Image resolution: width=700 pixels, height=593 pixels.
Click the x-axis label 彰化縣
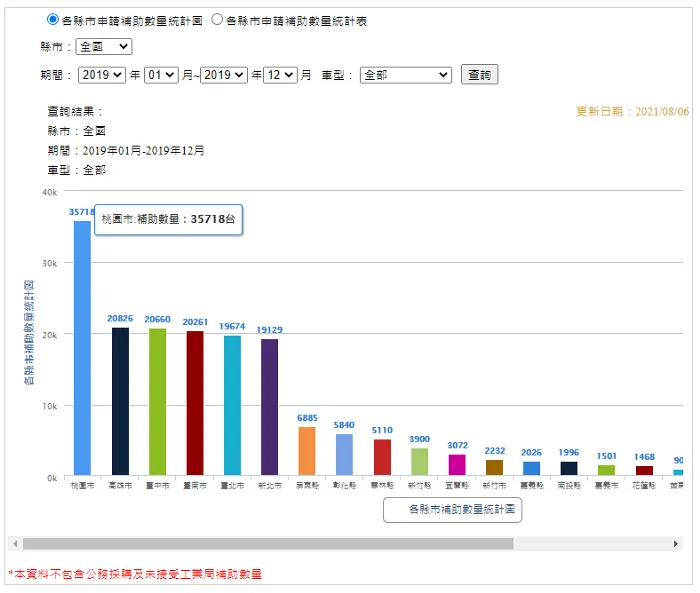point(344,485)
